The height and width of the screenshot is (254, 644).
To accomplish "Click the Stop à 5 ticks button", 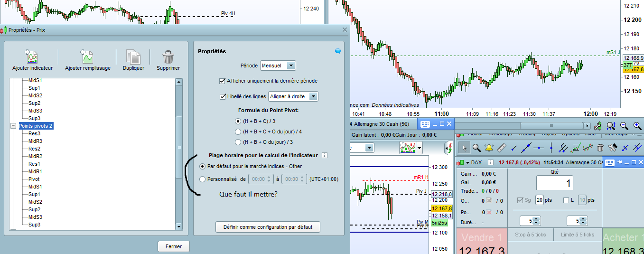I will 530,235.
